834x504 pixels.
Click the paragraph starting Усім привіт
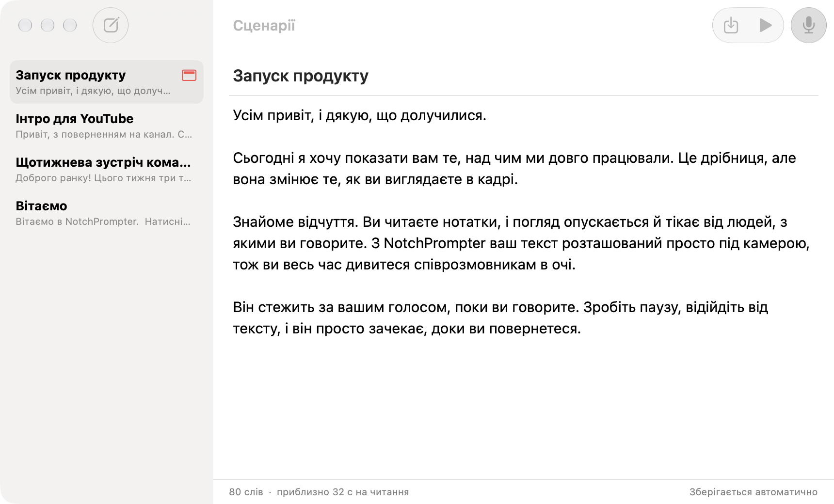(359, 115)
